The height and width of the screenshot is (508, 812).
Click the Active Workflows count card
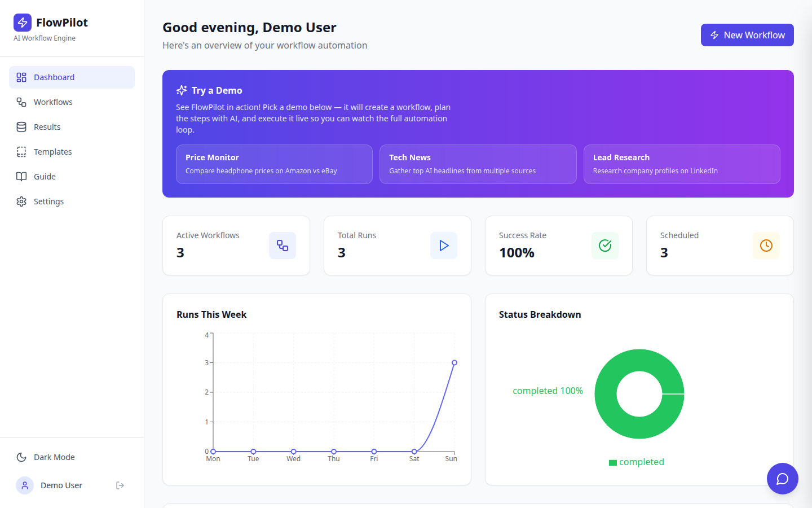(x=236, y=246)
